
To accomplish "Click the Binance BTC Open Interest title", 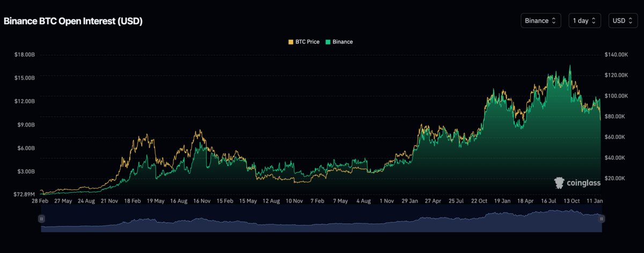I will [73, 21].
